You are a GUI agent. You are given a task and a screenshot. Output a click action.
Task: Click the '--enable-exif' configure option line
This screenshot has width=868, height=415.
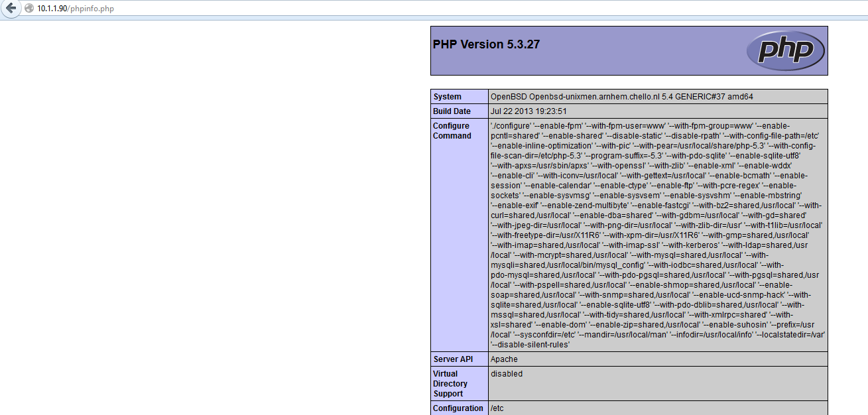(x=656, y=206)
